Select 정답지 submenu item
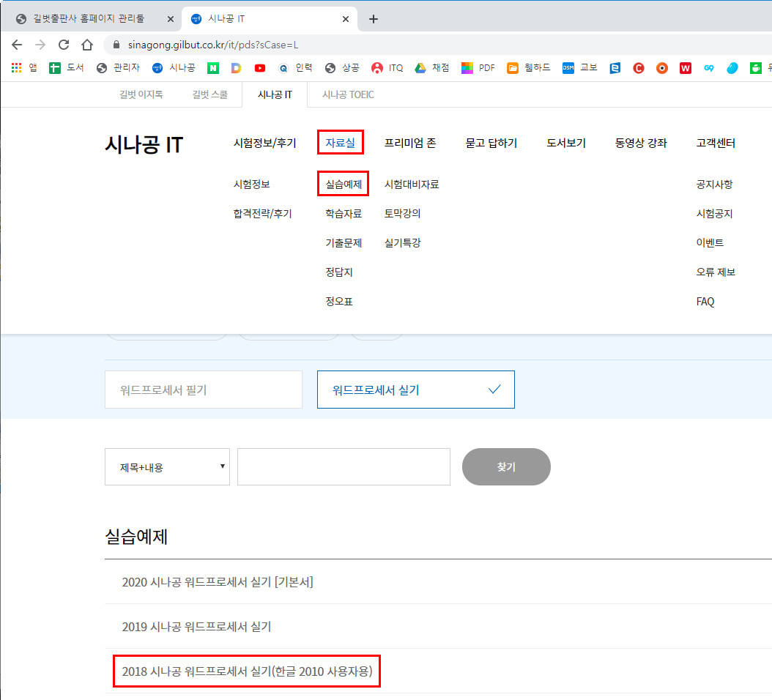Viewport: 772px width, 700px height. click(x=338, y=272)
